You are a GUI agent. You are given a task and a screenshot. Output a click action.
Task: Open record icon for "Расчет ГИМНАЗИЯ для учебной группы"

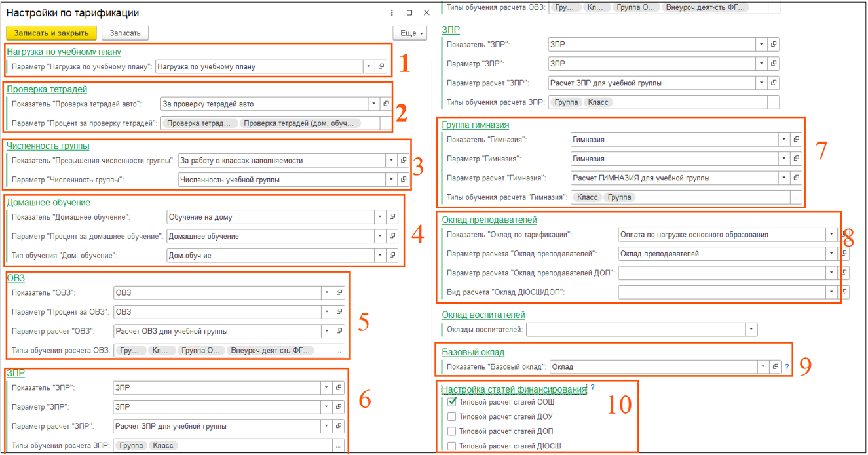[796, 178]
